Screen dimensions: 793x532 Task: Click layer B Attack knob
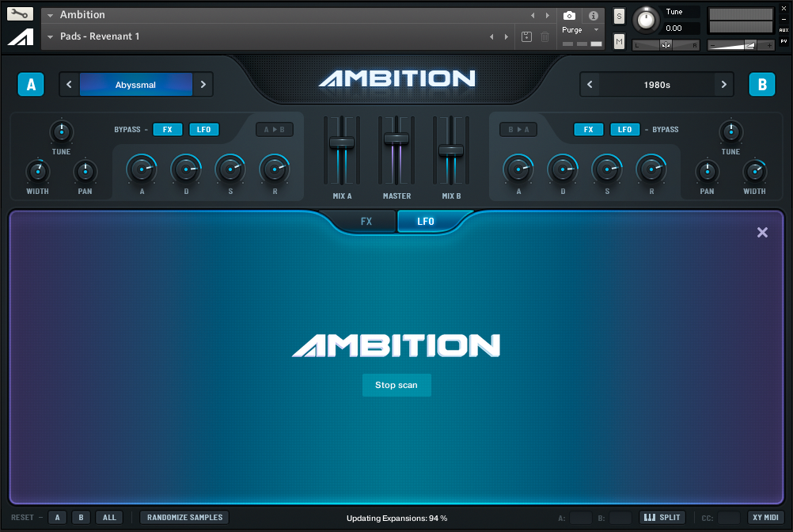click(518, 169)
